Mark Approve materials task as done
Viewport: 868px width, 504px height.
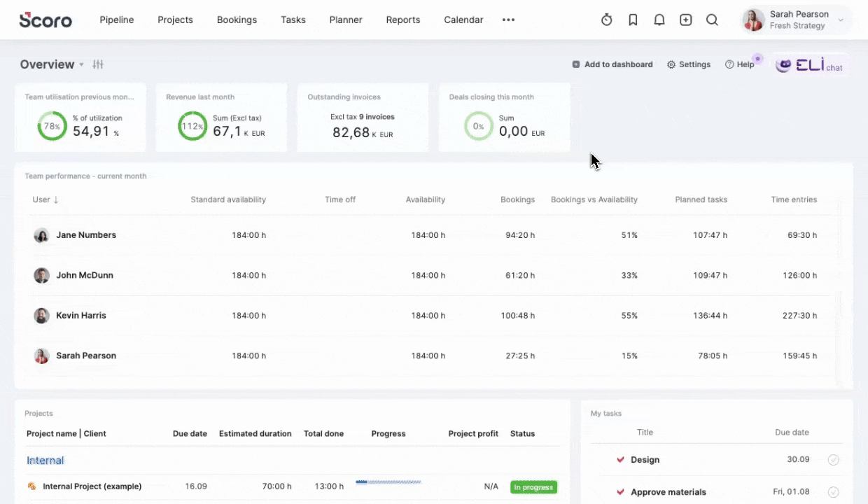[x=833, y=492]
